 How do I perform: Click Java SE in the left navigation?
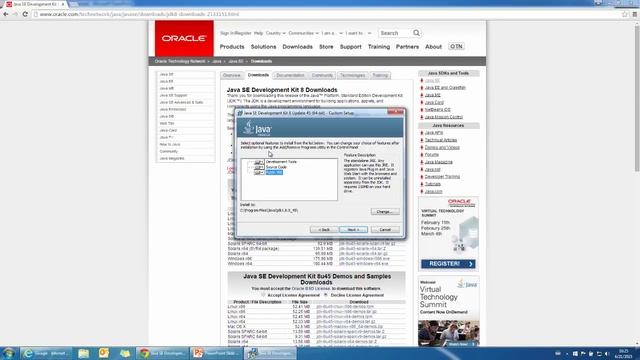(167, 75)
